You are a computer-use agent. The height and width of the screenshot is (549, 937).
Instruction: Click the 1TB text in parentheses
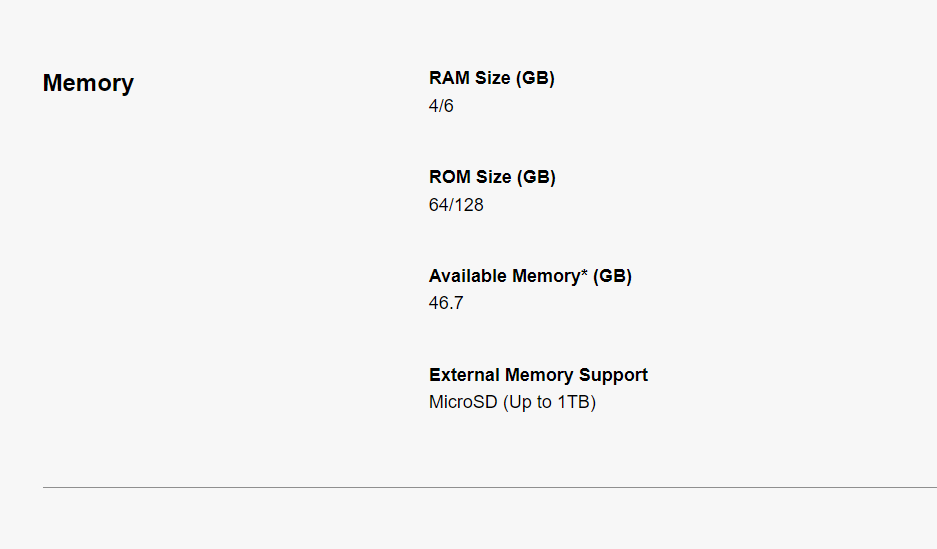(574, 403)
